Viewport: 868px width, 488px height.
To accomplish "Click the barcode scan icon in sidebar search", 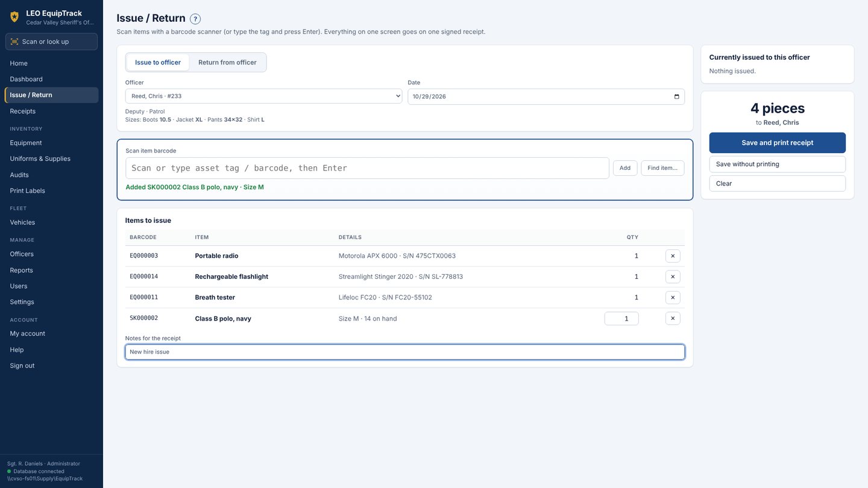I will coord(14,42).
